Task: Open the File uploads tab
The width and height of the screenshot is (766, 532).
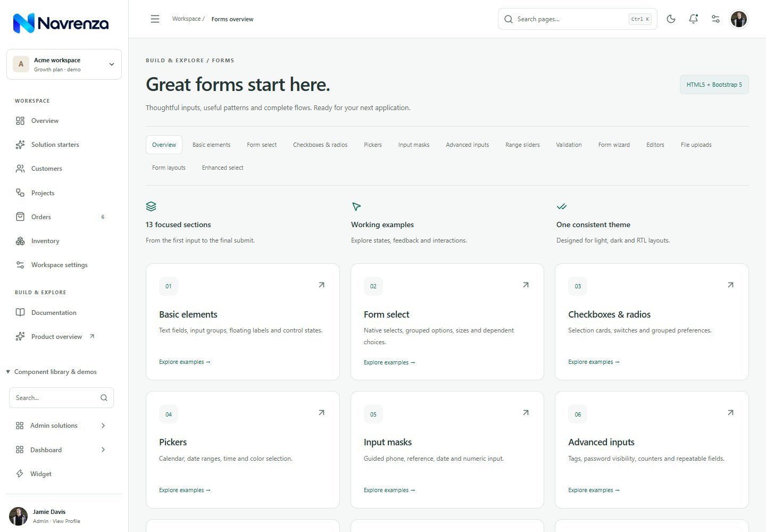Action: point(696,145)
